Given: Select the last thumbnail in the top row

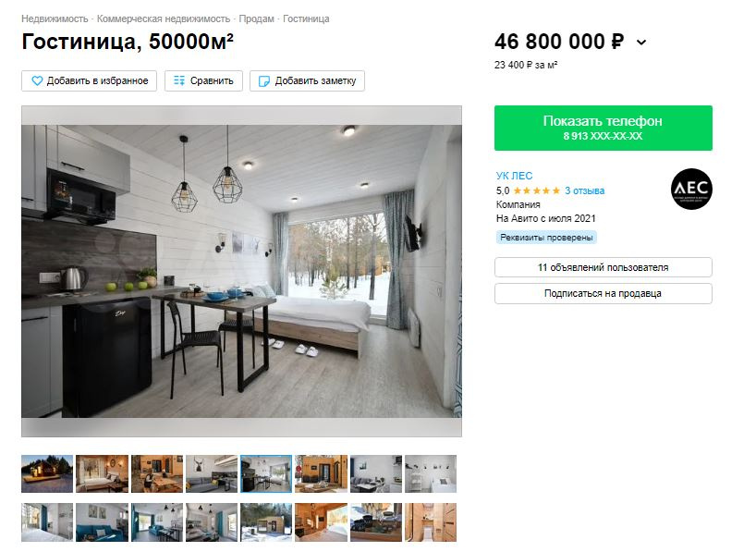Looking at the screenshot, I should point(431,473).
